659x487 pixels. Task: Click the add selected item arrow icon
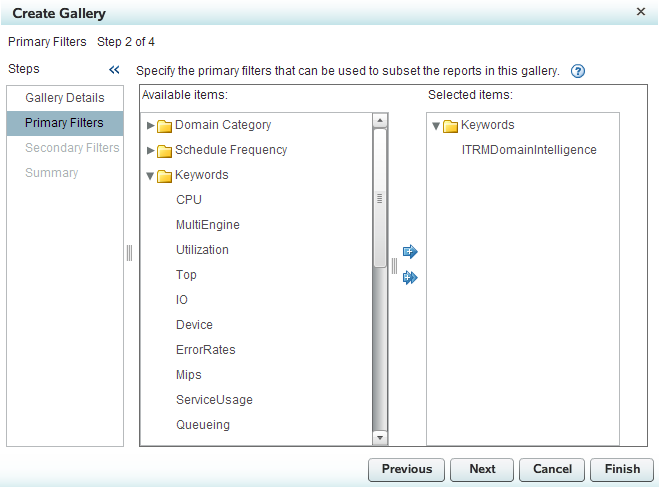[x=410, y=252]
